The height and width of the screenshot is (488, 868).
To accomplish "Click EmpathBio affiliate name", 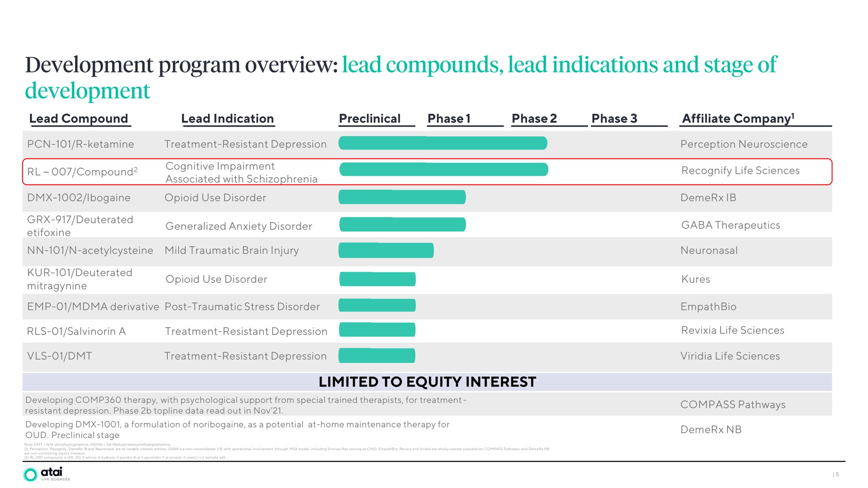I will [708, 306].
